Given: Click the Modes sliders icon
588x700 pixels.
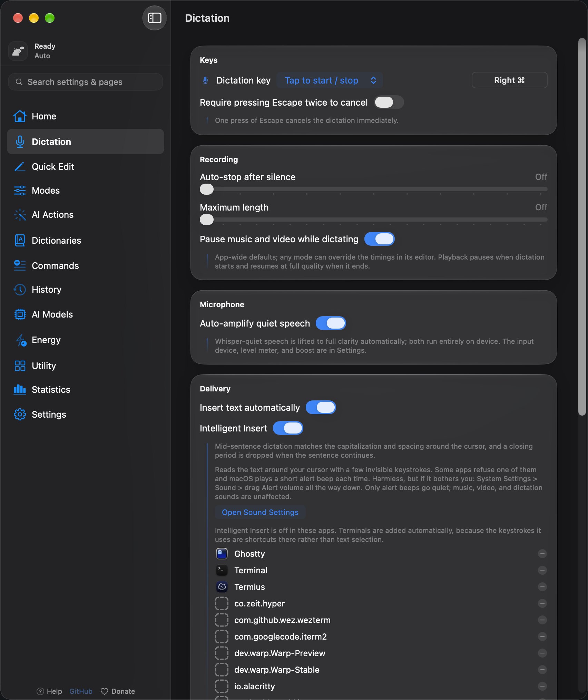Looking at the screenshot, I should (20, 191).
